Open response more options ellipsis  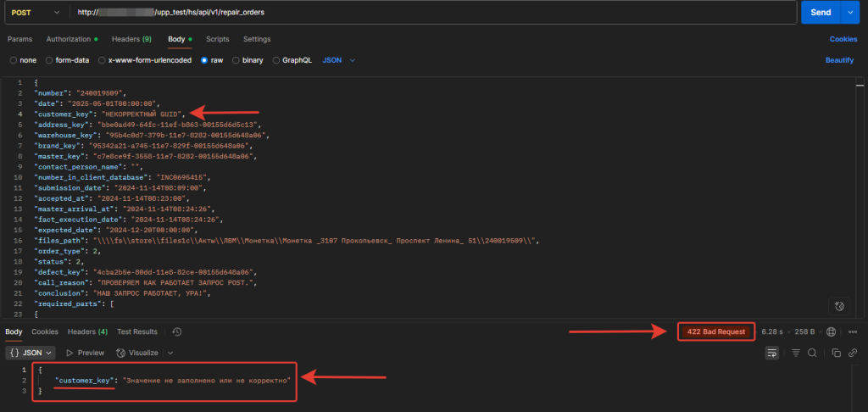pos(852,331)
